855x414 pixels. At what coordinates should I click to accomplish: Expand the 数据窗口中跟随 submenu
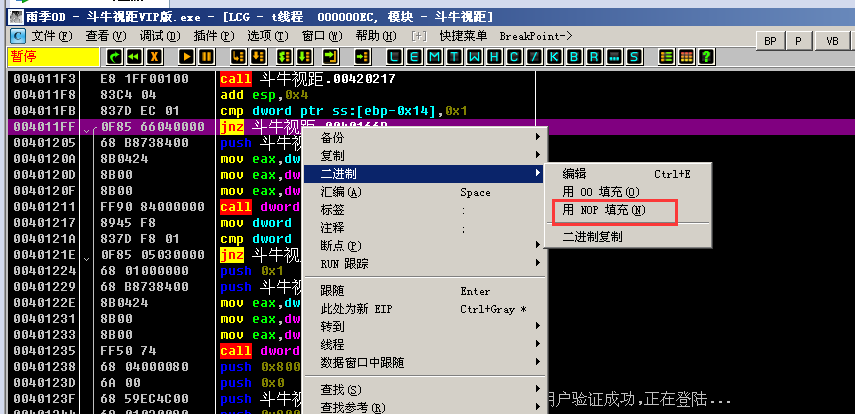424,362
